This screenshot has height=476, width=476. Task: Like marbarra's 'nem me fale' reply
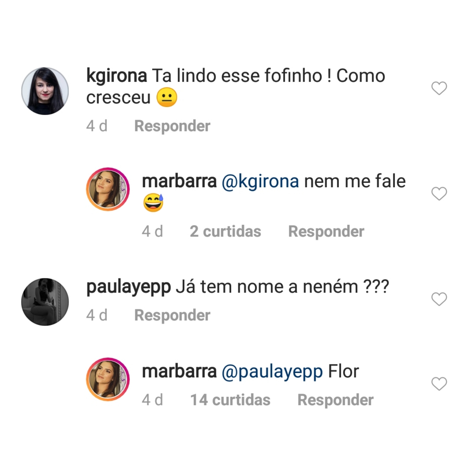tap(439, 194)
